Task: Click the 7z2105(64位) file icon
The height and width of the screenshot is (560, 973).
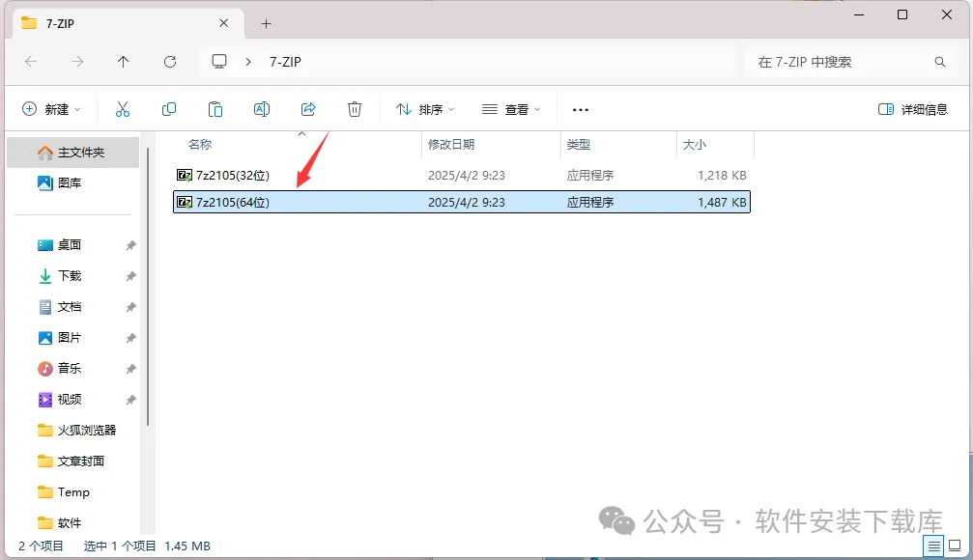Action: tap(185, 202)
